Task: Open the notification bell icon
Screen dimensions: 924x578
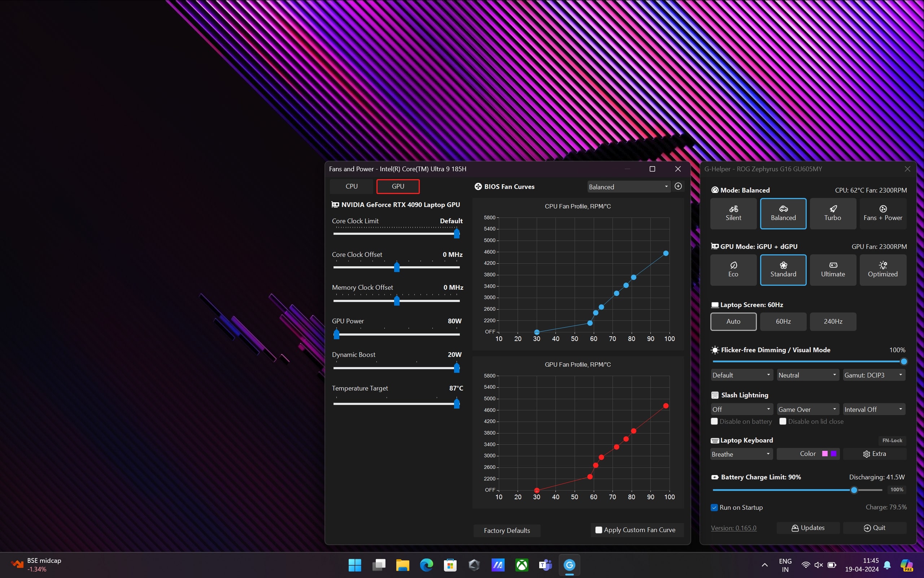Action: (x=887, y=565)
